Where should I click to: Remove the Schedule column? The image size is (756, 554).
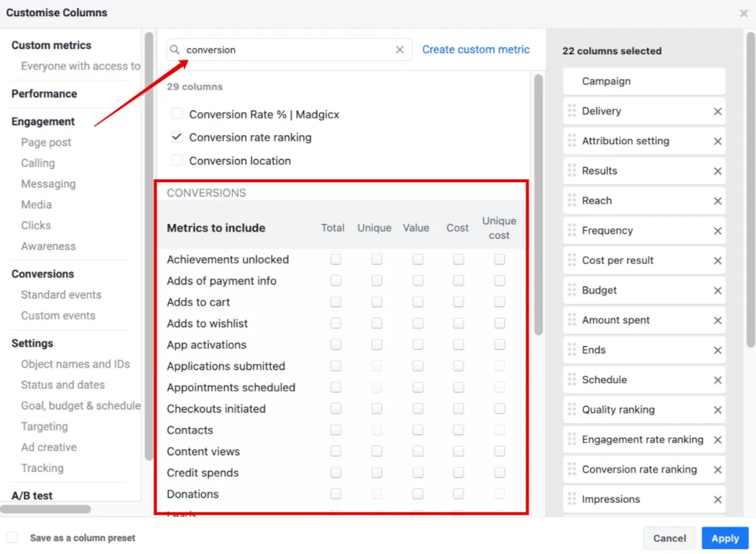click(x=717, y=381)
